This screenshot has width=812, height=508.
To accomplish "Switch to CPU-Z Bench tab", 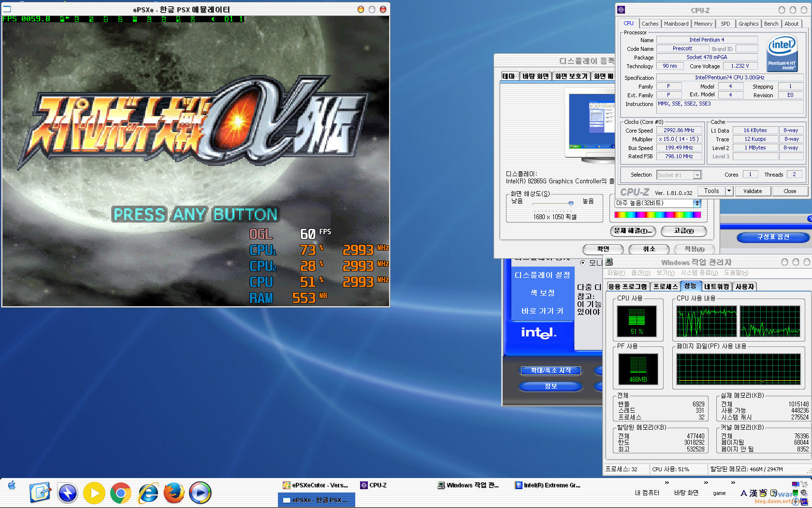I will 771,24.
